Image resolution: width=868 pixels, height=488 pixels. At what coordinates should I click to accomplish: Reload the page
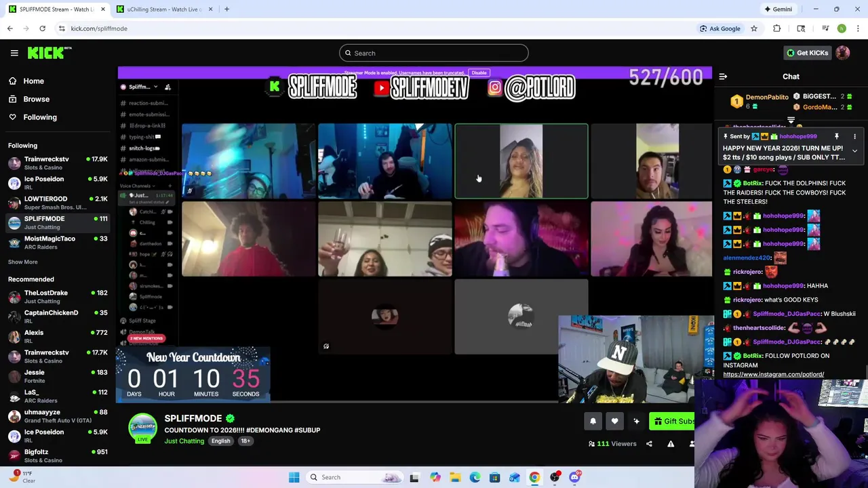[42, 28]
